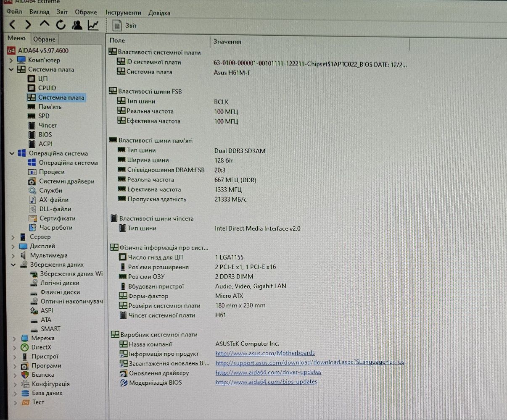Image resolution: width=507 pixels, height=420 pixels.
Task: Click the Refresh toolbar icon
Action: 61,25
